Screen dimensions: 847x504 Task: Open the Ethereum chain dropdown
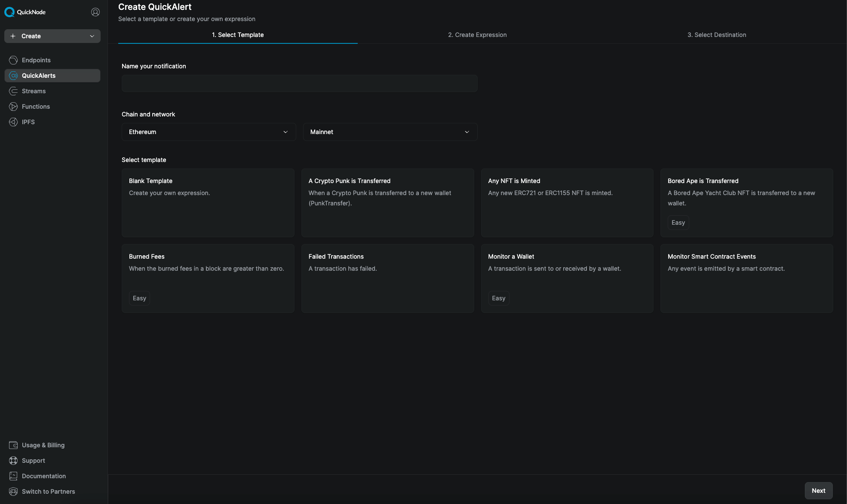[209, 132]
